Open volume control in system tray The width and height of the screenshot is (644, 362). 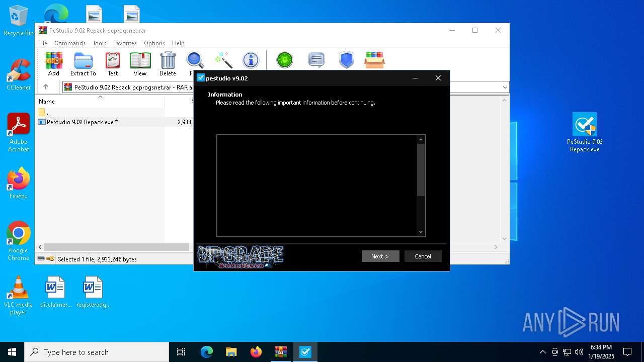point(579,352)
